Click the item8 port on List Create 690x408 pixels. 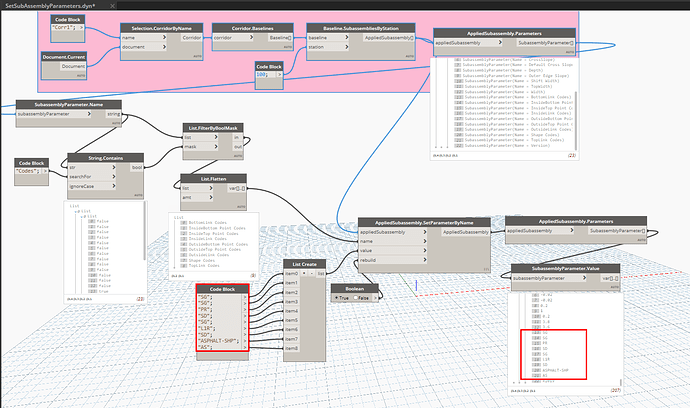pos(292,348)
